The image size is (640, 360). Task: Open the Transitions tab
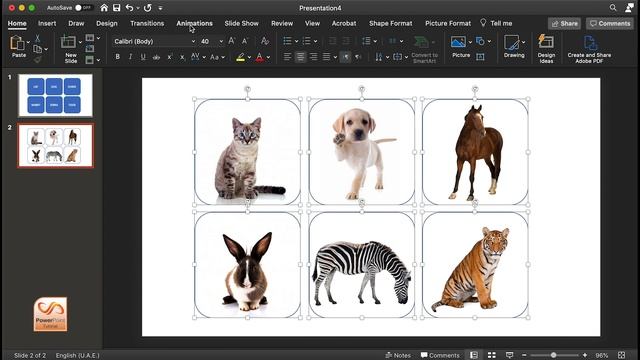pyautogui.click(x=147, y=23)
